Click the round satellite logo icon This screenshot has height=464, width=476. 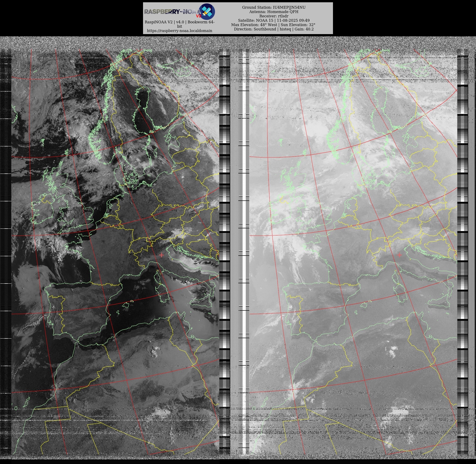(x=207, y=11)
